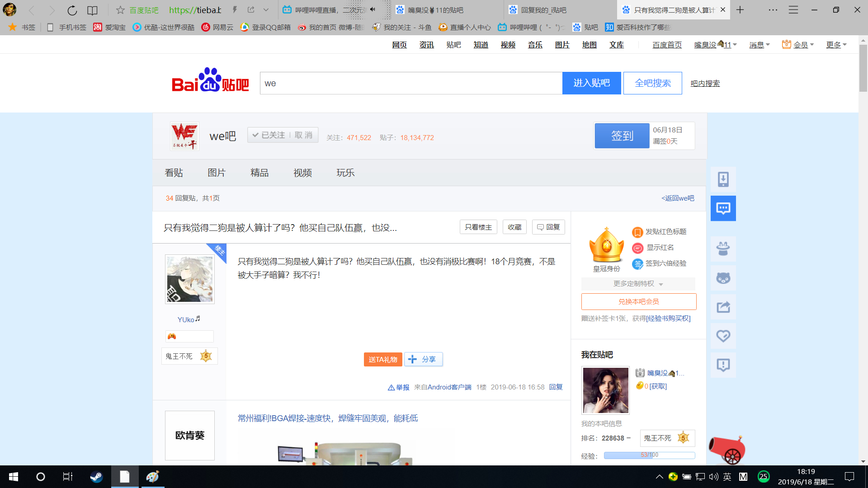
Task: Expand 更多定制特权
Action: coord(638,283)
